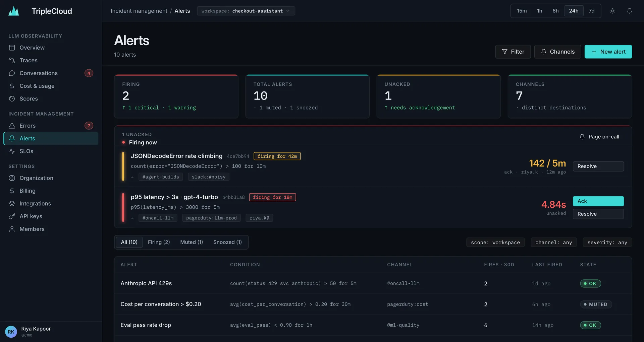The width and height of the screenshot is (644, 342).
Task: Click the pagerduty:llm-prod channel tag
Action: (211, 218)
